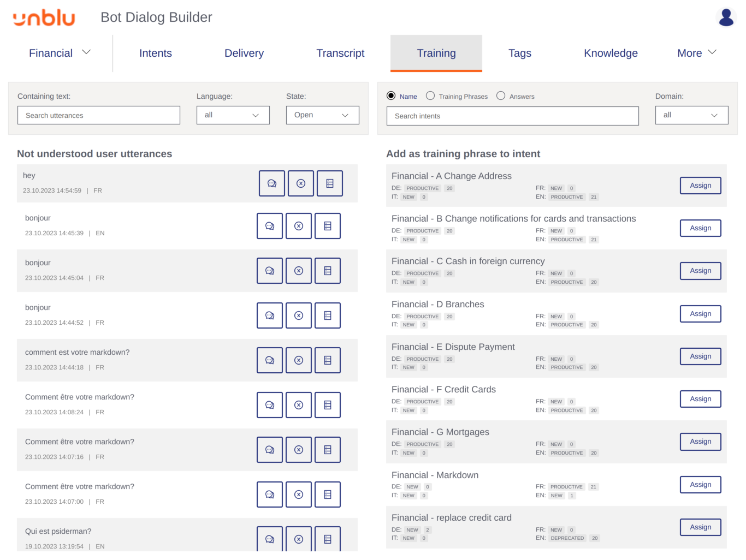Screen dimensions: 746x560
Task: Click the list icon for the first 'bonjour' utterance
Action: [328, 226]
